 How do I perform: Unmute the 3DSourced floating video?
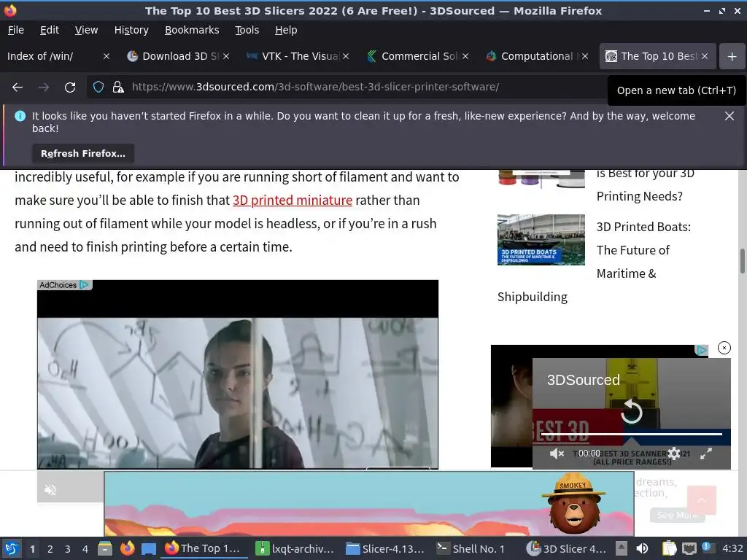[557, 454]
